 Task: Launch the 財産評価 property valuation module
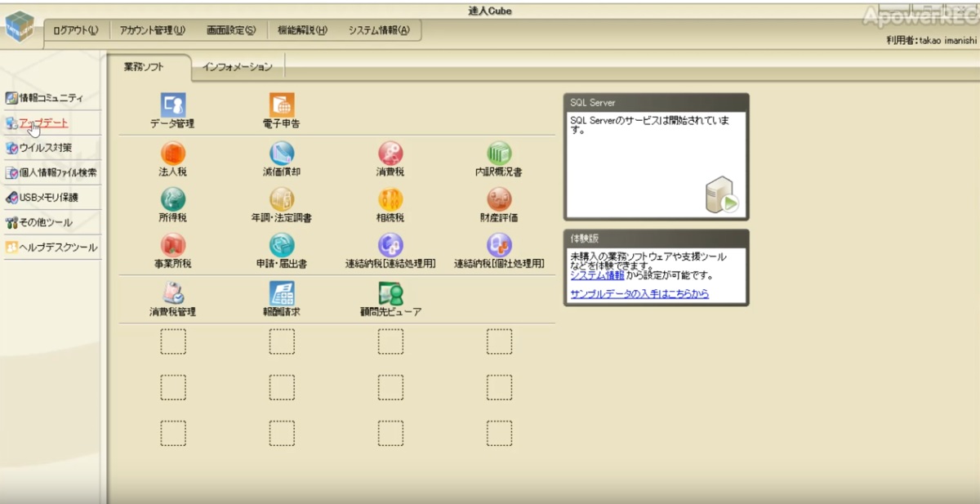tap(499, 205)
